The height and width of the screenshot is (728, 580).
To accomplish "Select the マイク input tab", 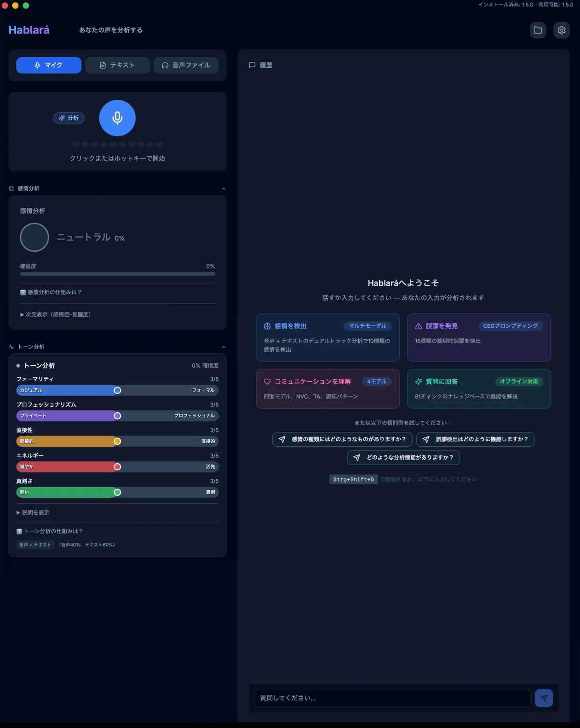I will tap(49, 65).
